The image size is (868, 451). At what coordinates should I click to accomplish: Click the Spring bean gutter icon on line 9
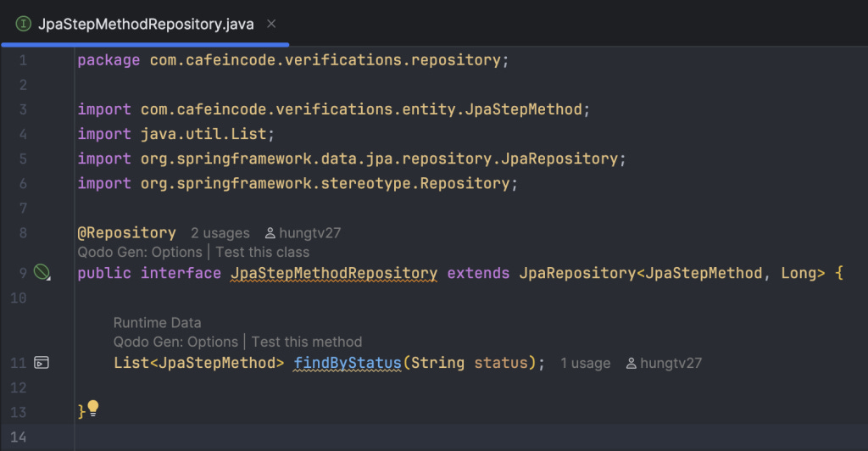pyautogui.click(x=42, y=272)
